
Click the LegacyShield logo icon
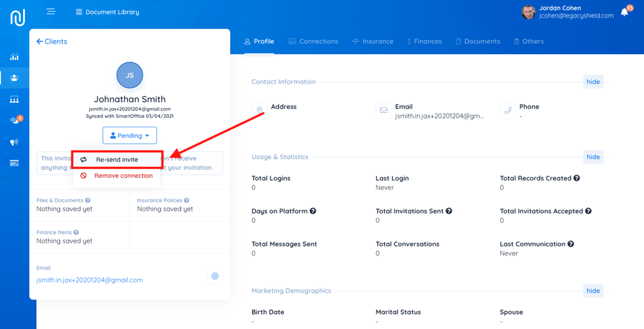[17, 17]
